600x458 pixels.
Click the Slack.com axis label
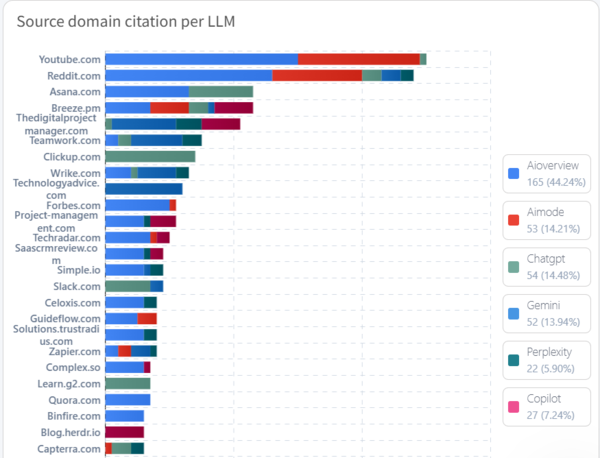pyautogui.click(x=77, y=286)
